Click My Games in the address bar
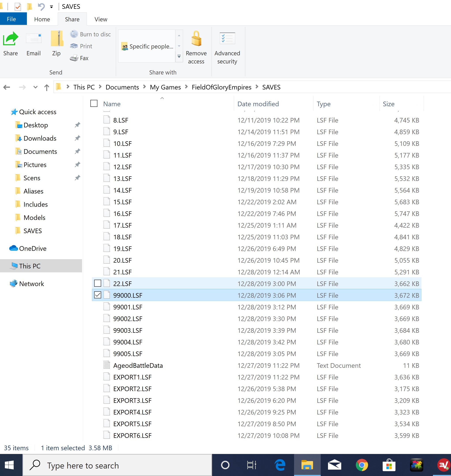The image size is (451, 476). tap(165, 87)
